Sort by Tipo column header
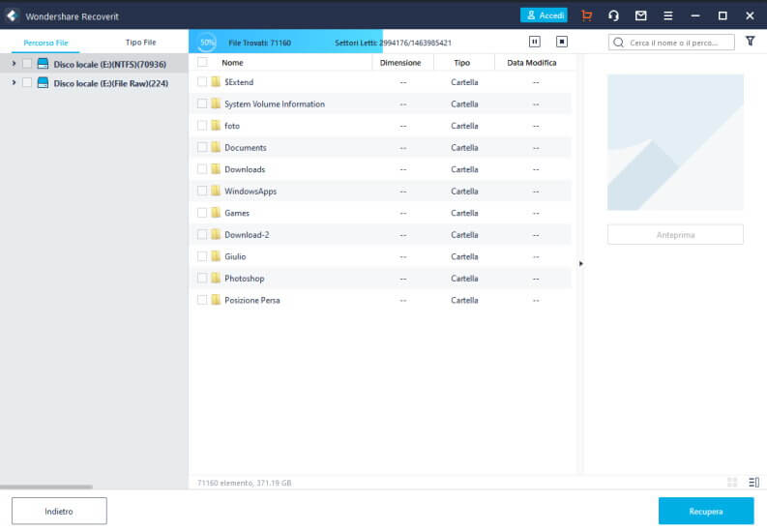This screenshot has width=767, height=532. click(x=461, y=63)
